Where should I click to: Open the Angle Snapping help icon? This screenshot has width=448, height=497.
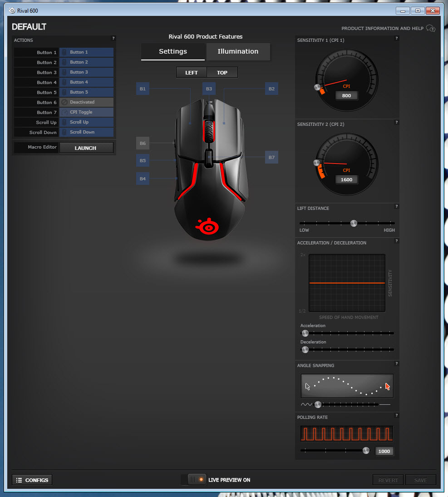pos(396,363)
